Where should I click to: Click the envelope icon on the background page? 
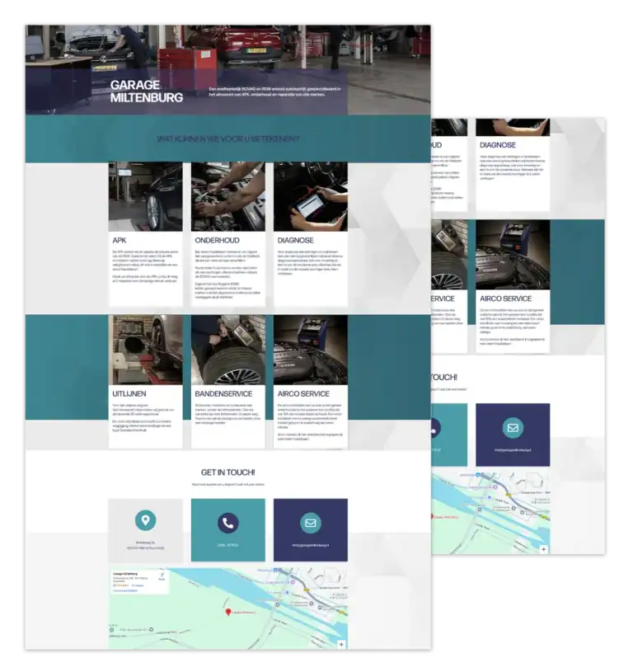click(513, 428)
